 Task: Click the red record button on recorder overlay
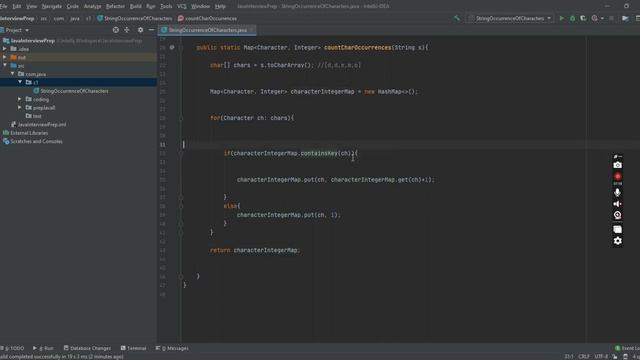pos(618,176)
